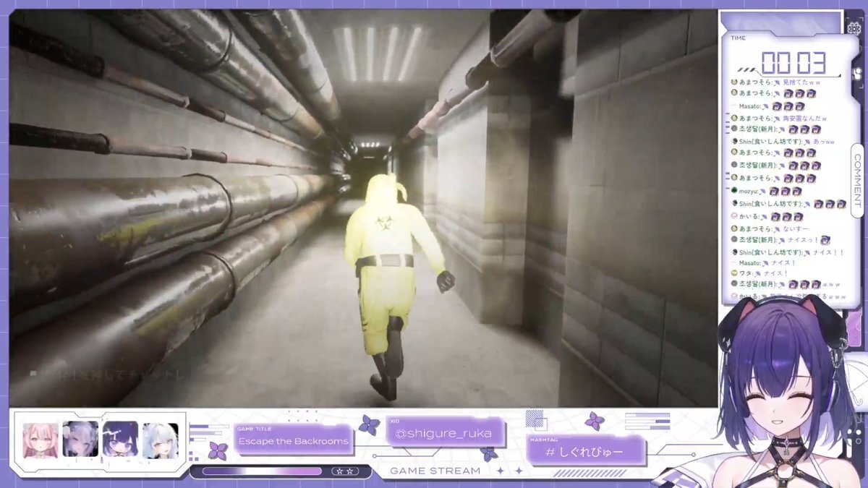Click the purple-haired character portrait

pos(120,440)
